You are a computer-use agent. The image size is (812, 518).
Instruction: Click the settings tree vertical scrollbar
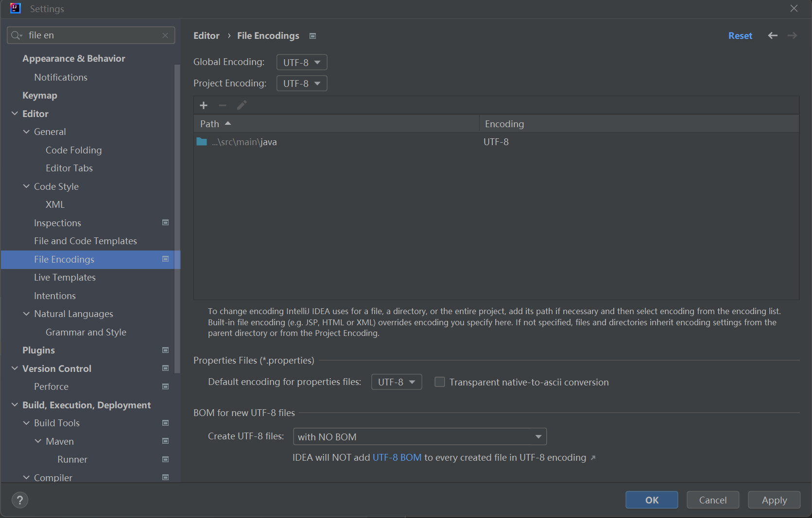pyautogui.click(x=177, y=218)
